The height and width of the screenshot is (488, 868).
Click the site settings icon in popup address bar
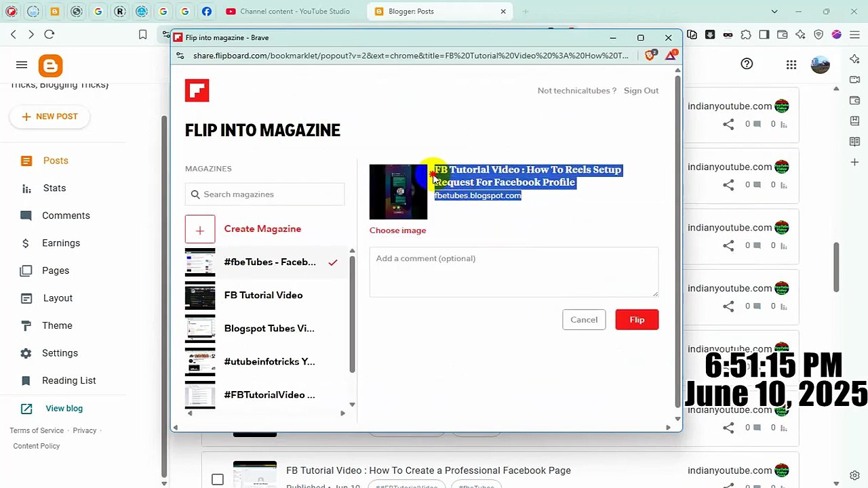pos(180,56)
